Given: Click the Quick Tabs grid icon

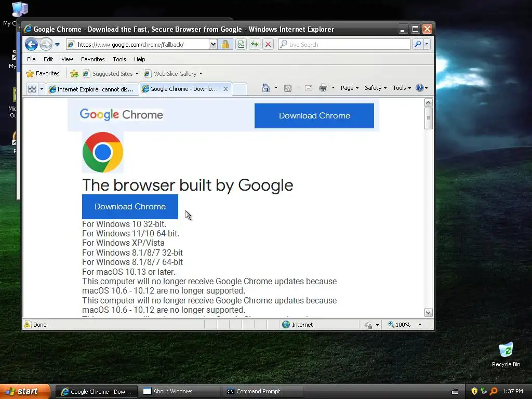Looking at the screenshot, I should point(32,89).
